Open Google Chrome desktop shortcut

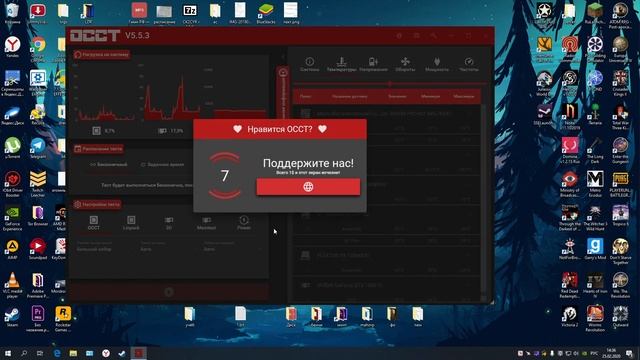(x=38, y=49)
